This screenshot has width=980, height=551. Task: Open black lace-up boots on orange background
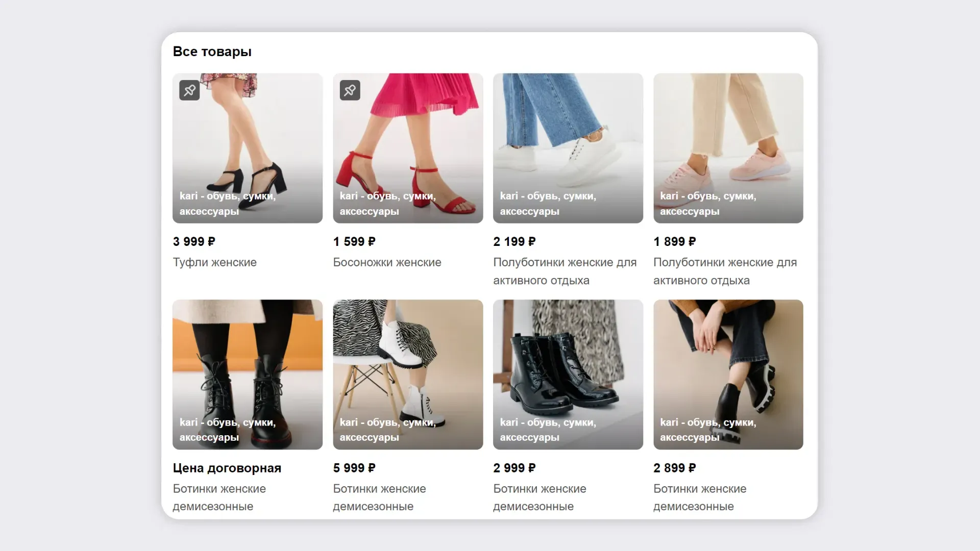coord(248,374)
